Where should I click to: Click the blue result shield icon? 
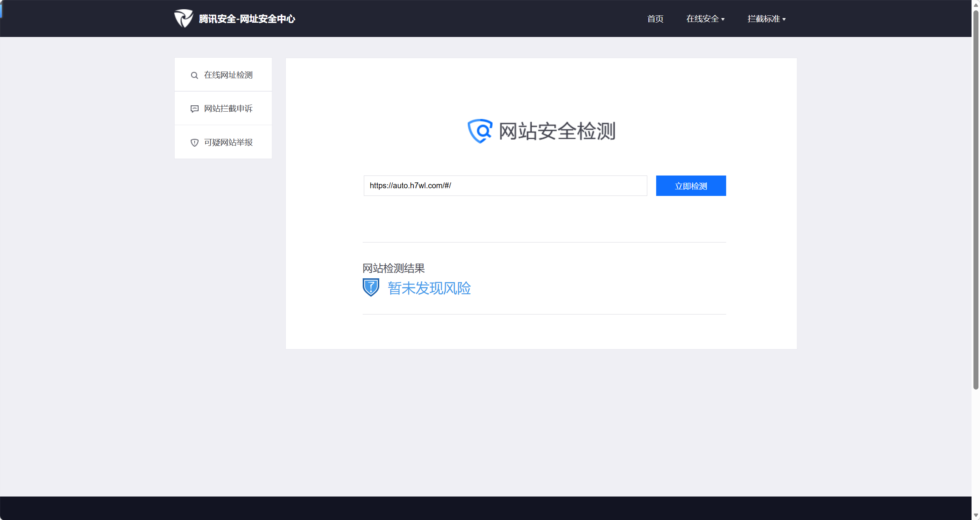click(x=371, y=288)
